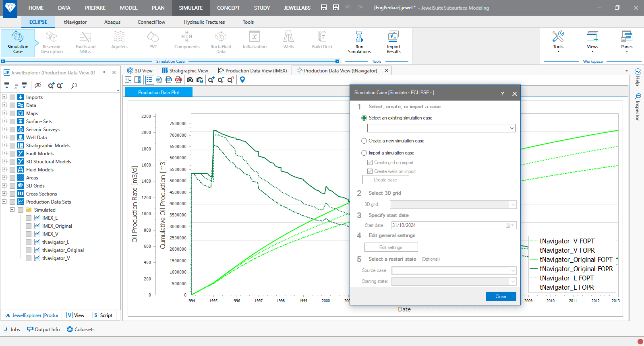Open the Script tab at panel bottom
The width and height of the screenshot is (644, 346).
click(103, 315)
